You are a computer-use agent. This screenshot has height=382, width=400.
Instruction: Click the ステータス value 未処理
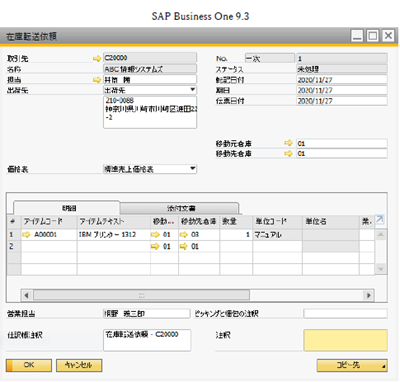point(342,69)
